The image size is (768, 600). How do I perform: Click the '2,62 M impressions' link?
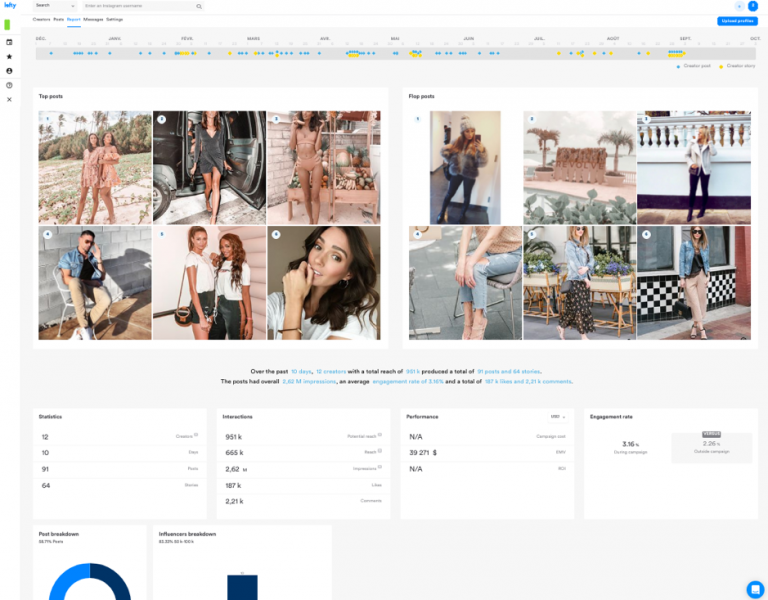point(309,381)
